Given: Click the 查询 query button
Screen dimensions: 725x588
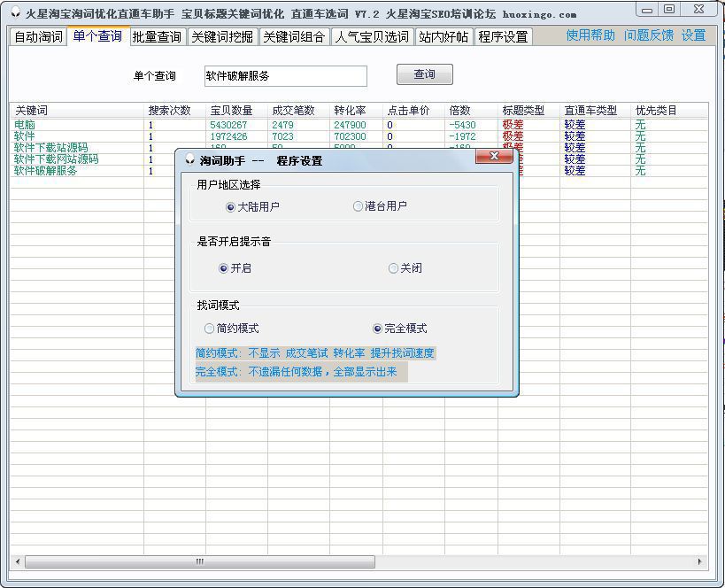Looking at the screenshot, I should click(x=423, y=74).
